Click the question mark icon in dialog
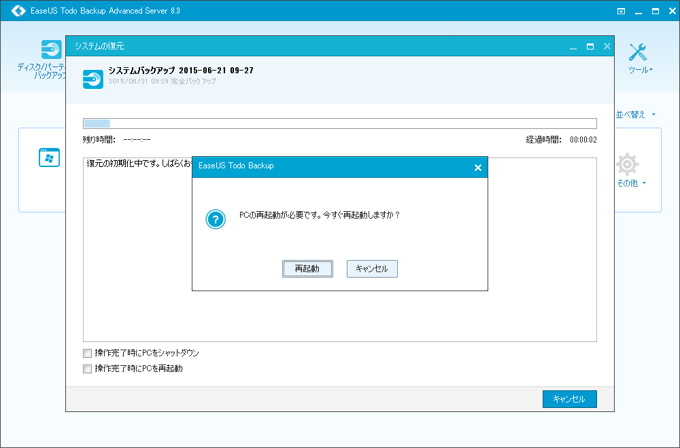This screenshot has width=680, height=448. [x=216, y=219]
